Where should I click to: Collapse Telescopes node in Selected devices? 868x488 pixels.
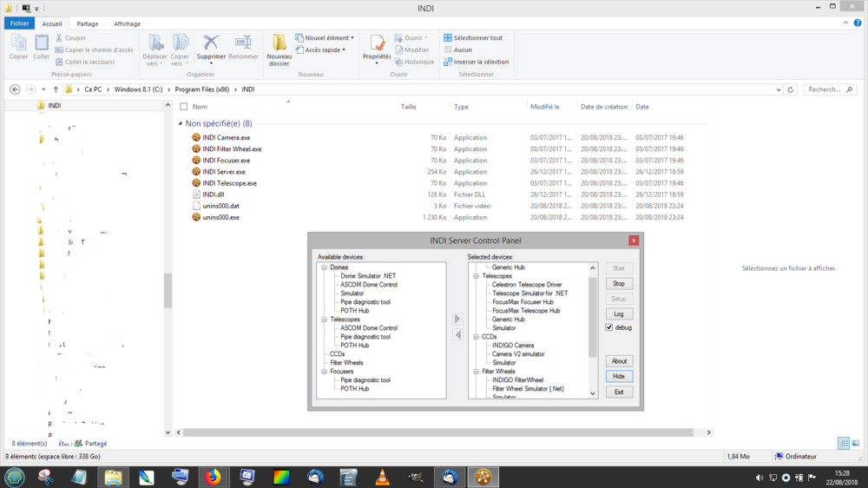coord(476,276)
